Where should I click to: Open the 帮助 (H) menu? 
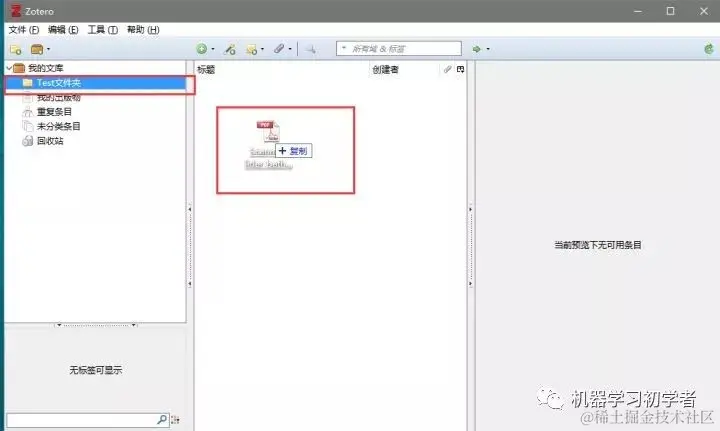click(143, 30)
